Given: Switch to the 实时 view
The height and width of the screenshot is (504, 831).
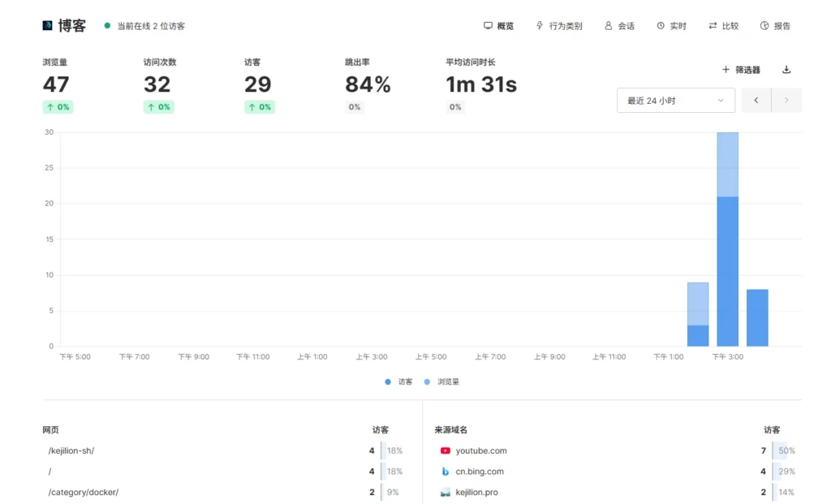Looking at the screenshot, I should point(671,26).
